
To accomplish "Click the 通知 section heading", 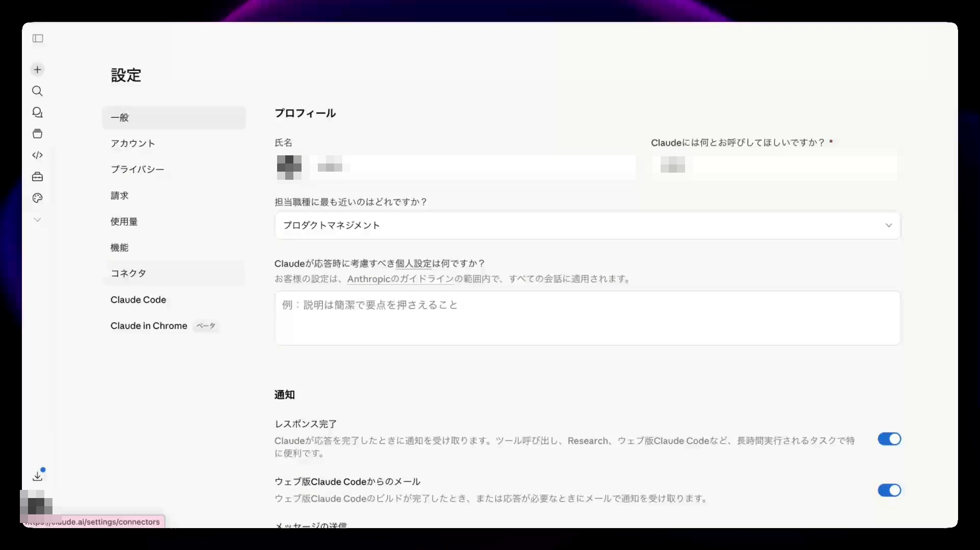I will click(x=285, y=395).
